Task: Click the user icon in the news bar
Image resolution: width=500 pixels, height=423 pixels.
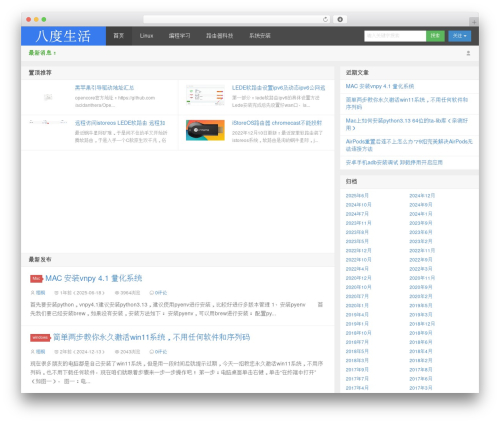Action: point(468,53)
